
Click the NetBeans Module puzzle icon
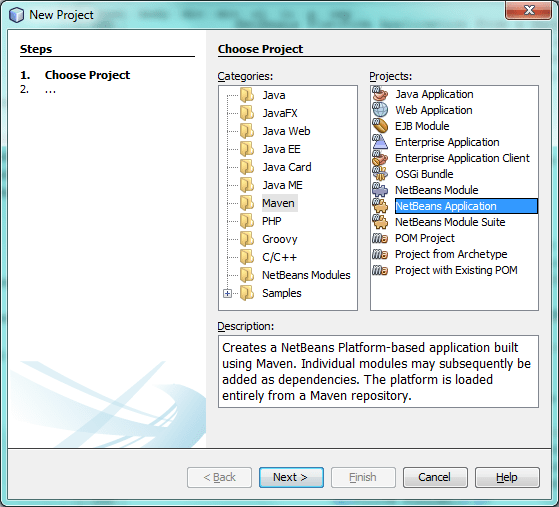[x=380, y=190]
